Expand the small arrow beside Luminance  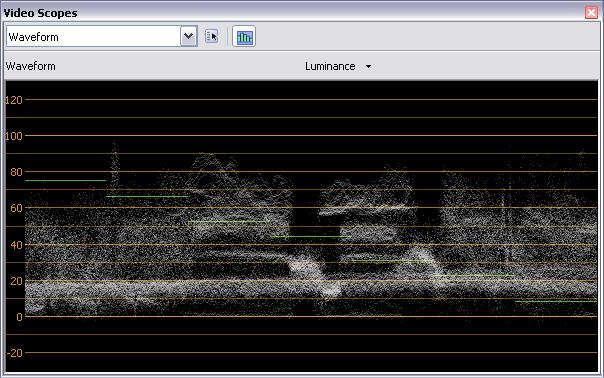pyautogui.click(x=368, y=67)
